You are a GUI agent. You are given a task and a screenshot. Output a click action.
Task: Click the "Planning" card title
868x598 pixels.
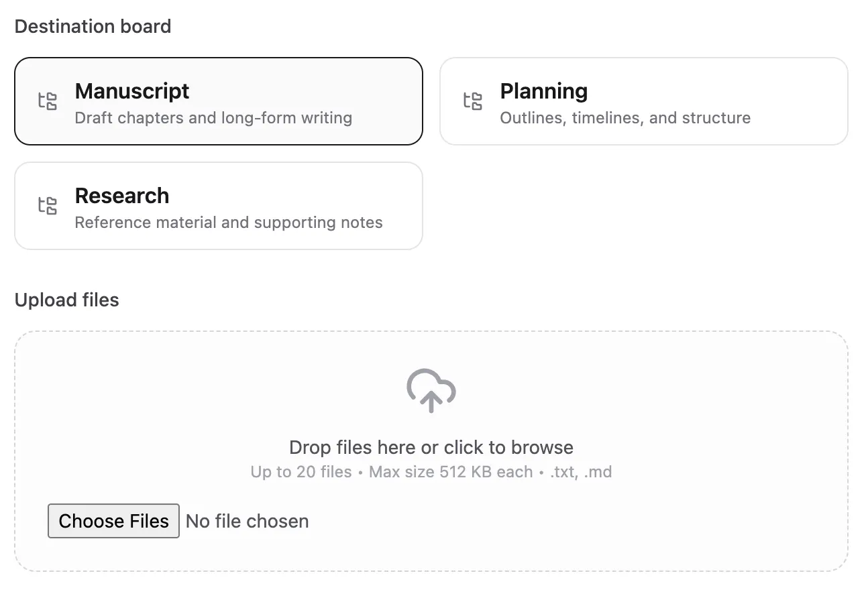point(543,91)
